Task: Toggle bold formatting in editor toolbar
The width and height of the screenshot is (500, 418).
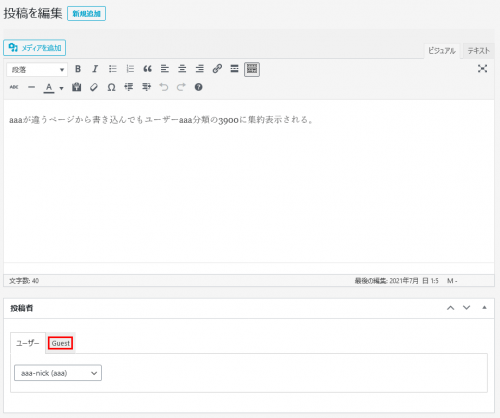Action: [78, 69]
